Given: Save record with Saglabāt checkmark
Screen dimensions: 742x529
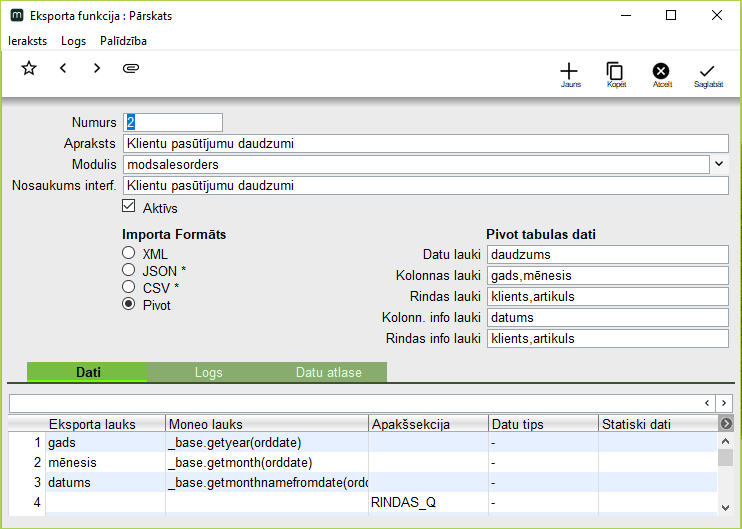Looking at the screenshot, I should click(x=707, y=72).
